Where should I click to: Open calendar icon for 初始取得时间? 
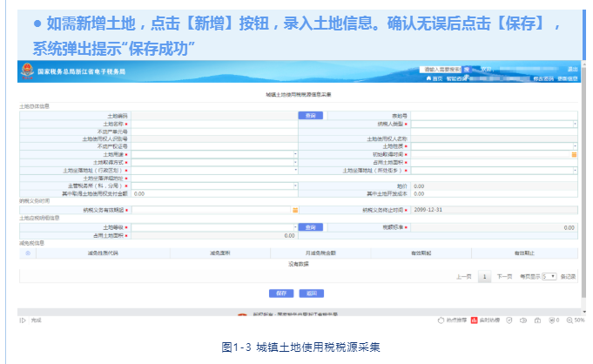574,155
